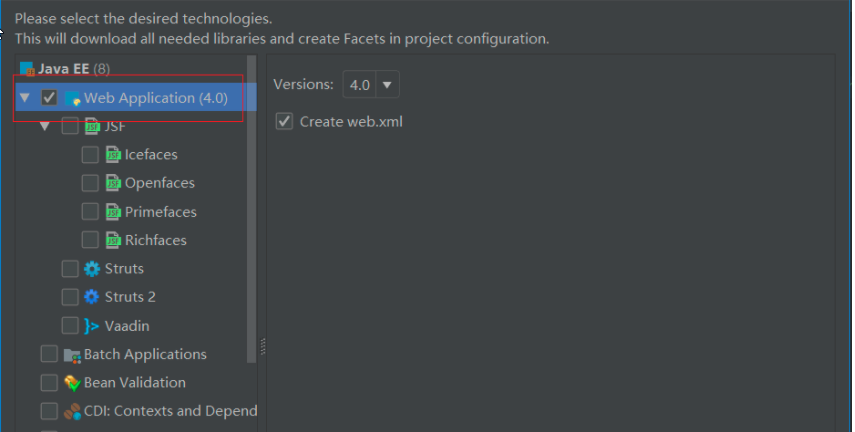This screenshot has height=432, width=855.
Task: Click the technologies list vertical scrollbar
Action: [252, 200]
